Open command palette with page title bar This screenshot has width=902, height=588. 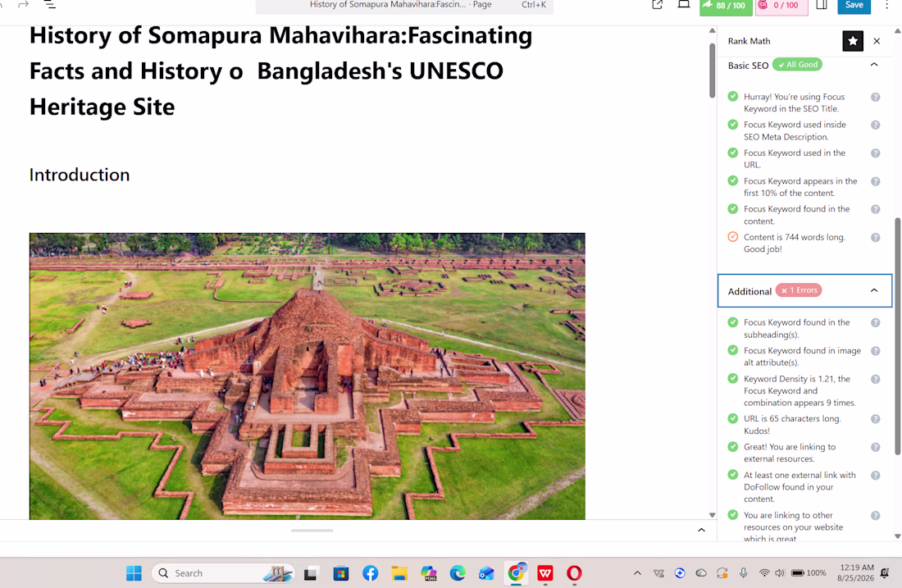point(404,5)
